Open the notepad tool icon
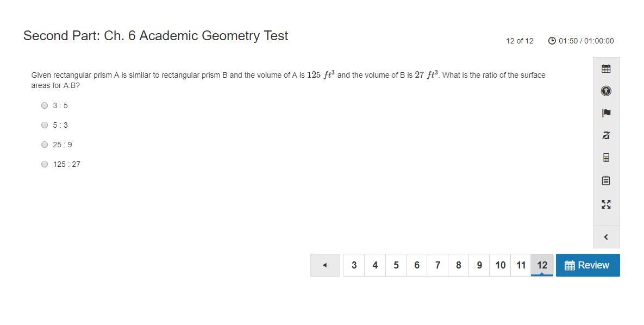The image size is (644, 325). (x=606, y=180)
